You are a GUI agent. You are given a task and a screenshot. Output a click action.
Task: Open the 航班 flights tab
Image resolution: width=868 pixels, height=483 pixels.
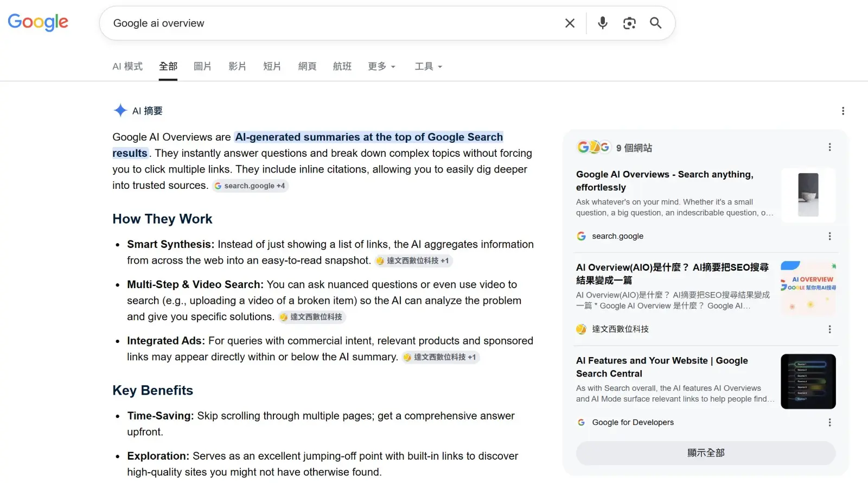click(x=342, y=66)
